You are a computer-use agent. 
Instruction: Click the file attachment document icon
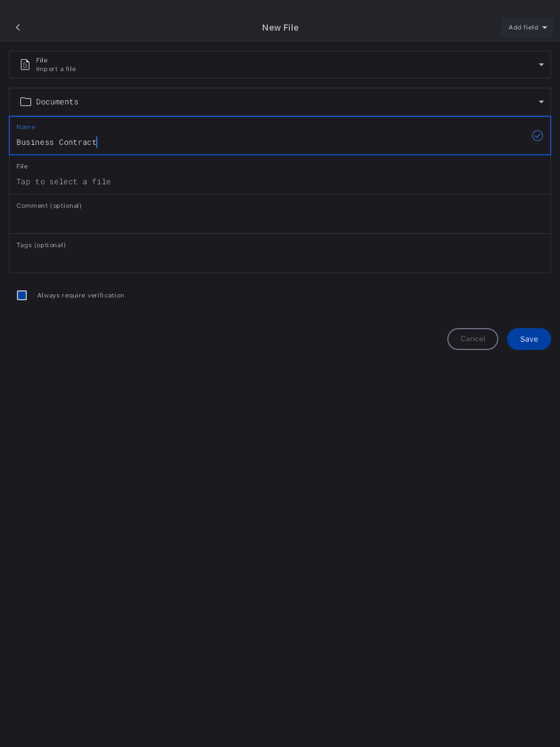coord(25,65)
